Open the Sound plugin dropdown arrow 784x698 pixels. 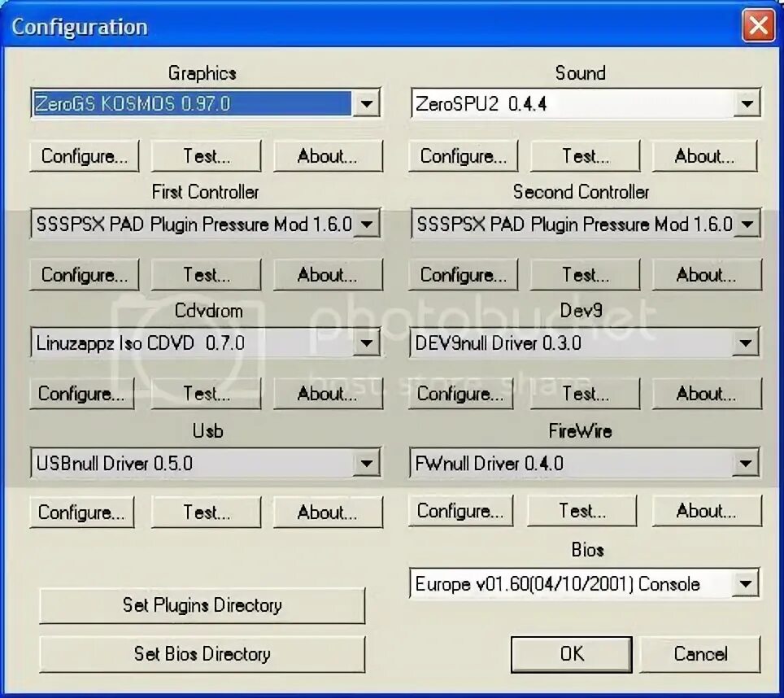click(x=747, y=103)
